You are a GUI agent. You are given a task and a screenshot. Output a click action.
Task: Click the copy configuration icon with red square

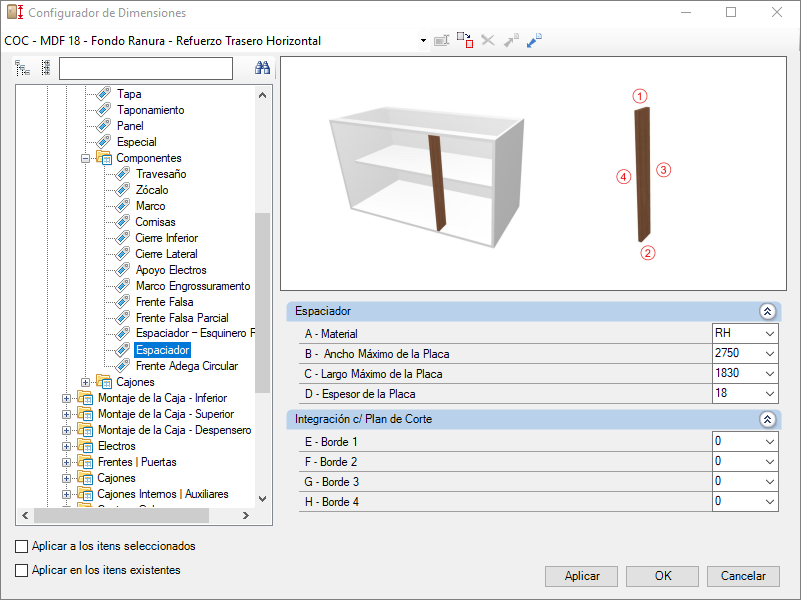coord(465,40)
